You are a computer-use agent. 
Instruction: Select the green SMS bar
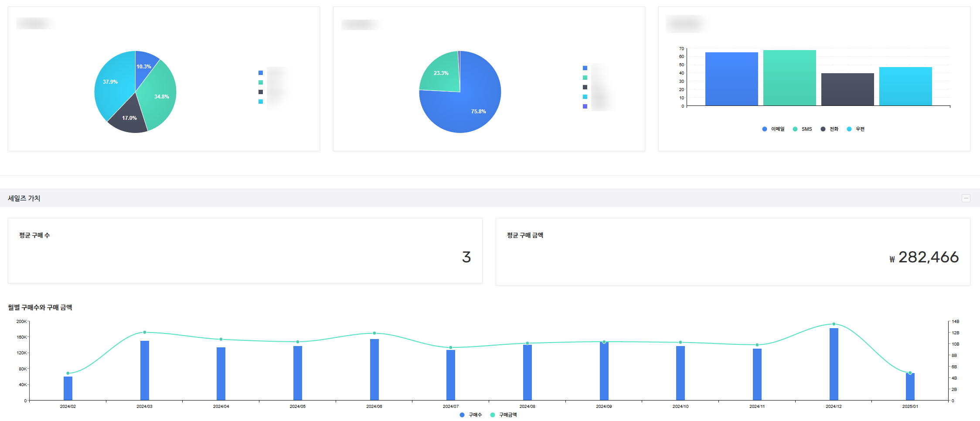[789, 78]
